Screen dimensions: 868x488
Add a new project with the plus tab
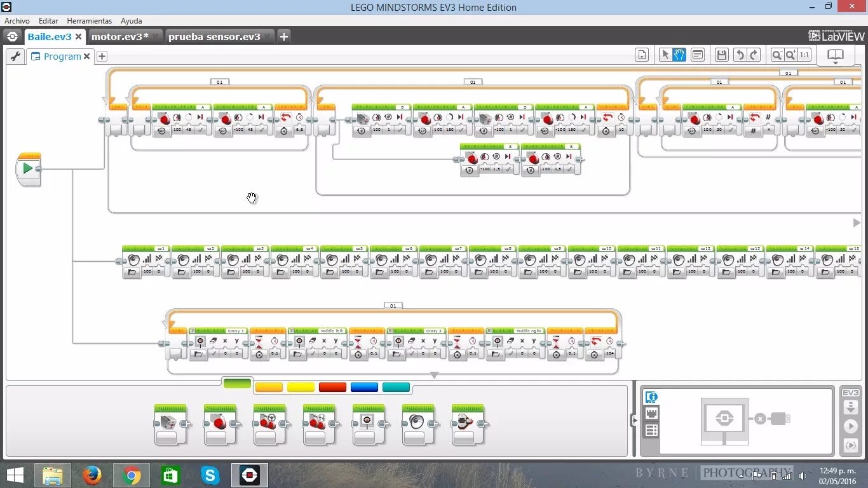[x=284, y=36]
